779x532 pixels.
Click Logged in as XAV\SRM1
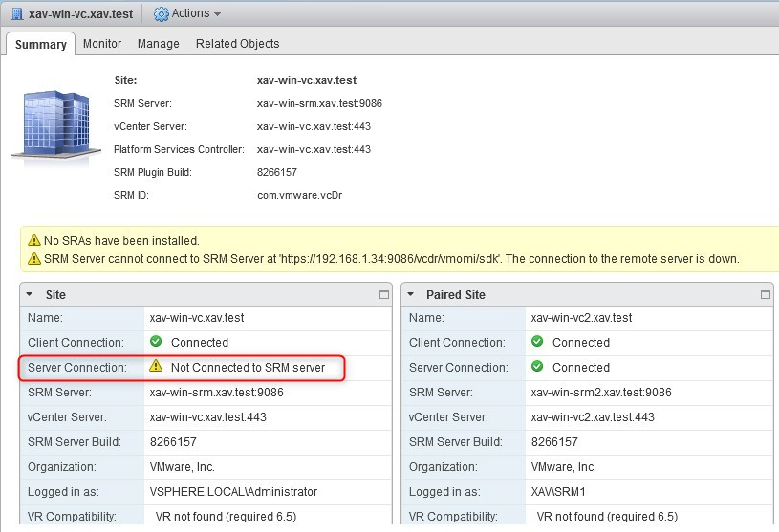point(558,491)
